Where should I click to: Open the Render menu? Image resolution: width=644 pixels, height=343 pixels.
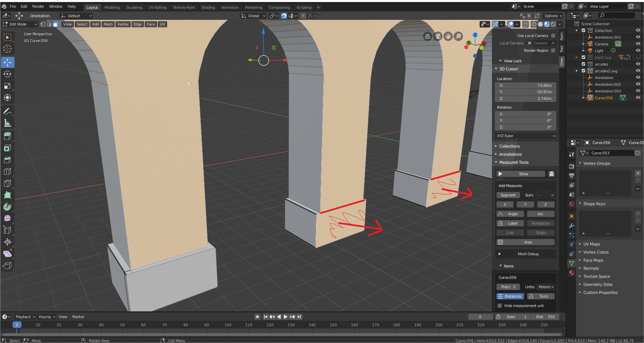tap(38, 6)
